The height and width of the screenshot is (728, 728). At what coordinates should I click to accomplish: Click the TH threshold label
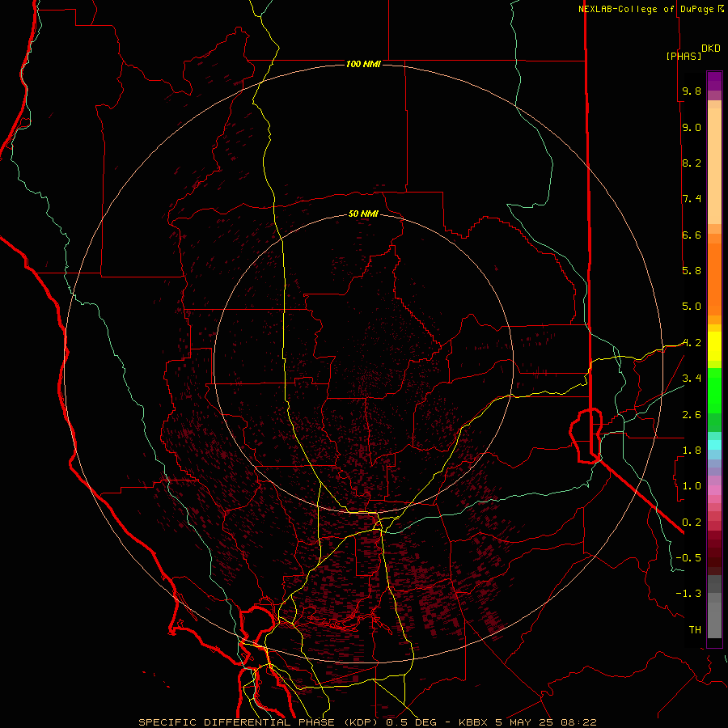[695, 629]
